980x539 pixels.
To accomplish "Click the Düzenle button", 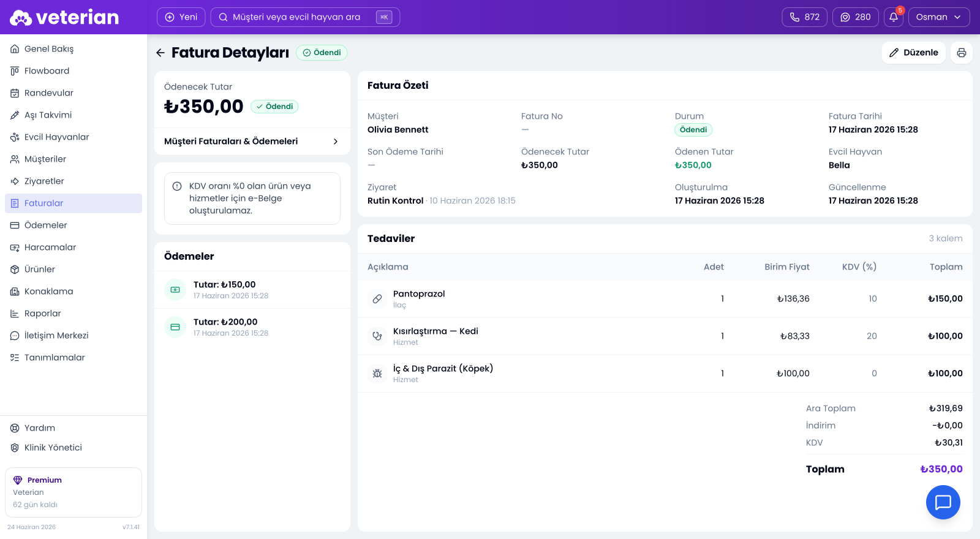I will tap(914, 53).
